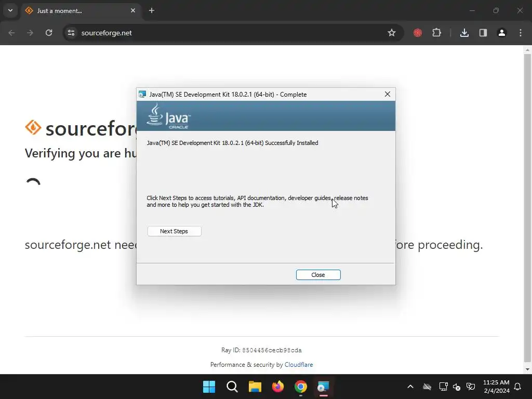This screenshot has width=532, height=399.
Task: Click the Windows Security tray icon
Action: click(x=471, y=387)
